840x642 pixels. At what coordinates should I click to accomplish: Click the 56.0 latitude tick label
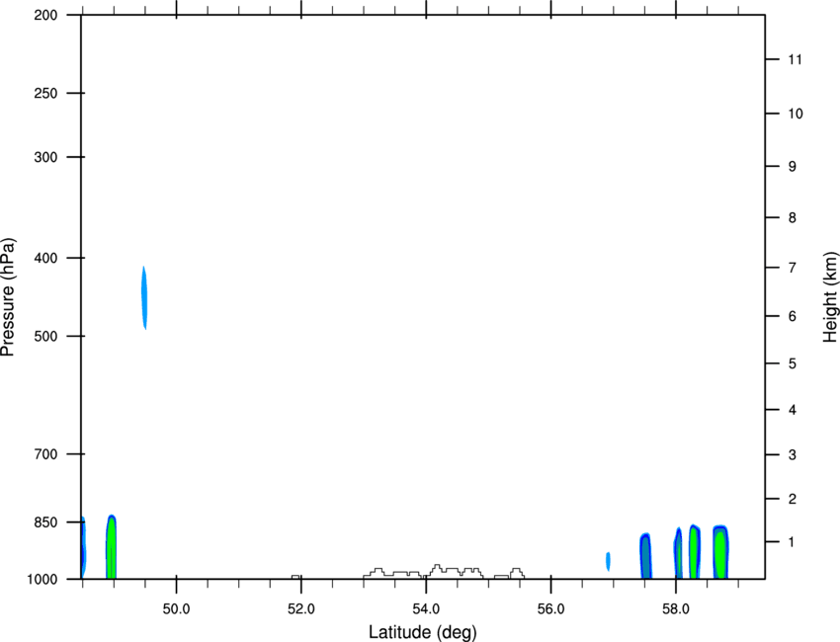click(x=551, y=609)
